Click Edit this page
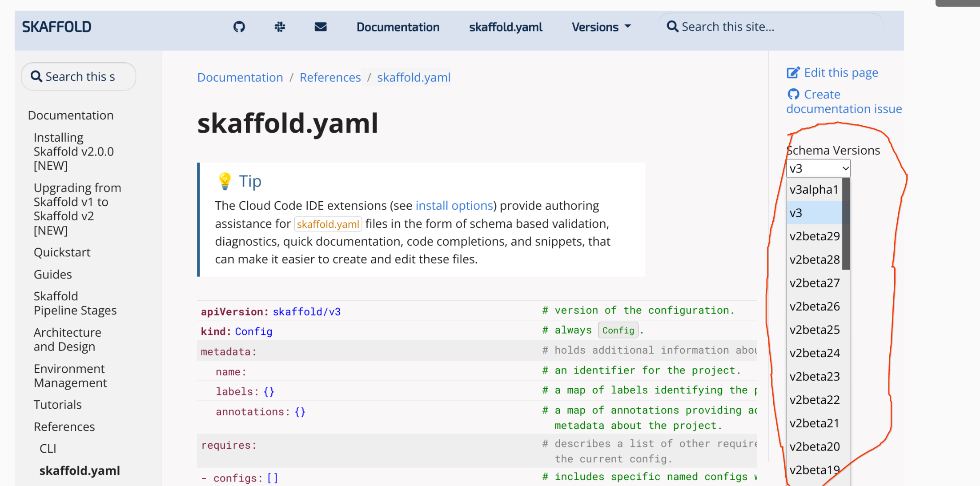Image resolution: width=980 pixels, height=486 pixels. (840, 72)
